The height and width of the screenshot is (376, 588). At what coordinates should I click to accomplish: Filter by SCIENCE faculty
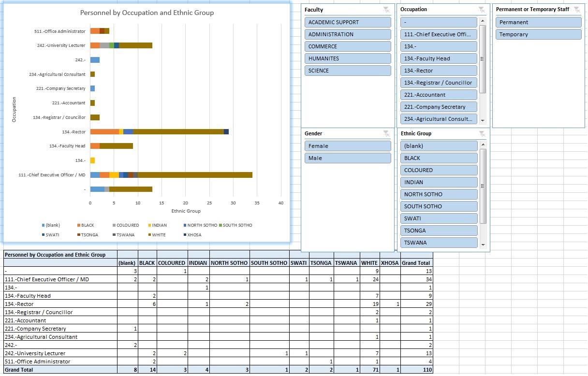(x=348, y=71)
